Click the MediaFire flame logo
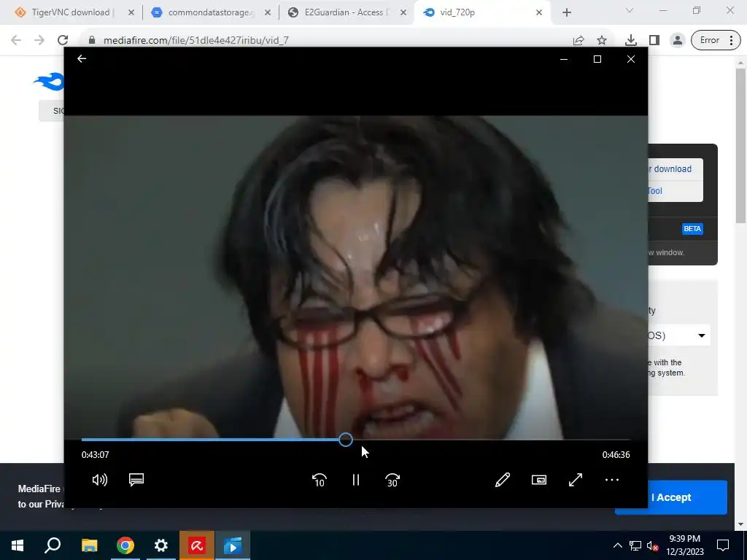Screen dimensions: 747x560 49,82
